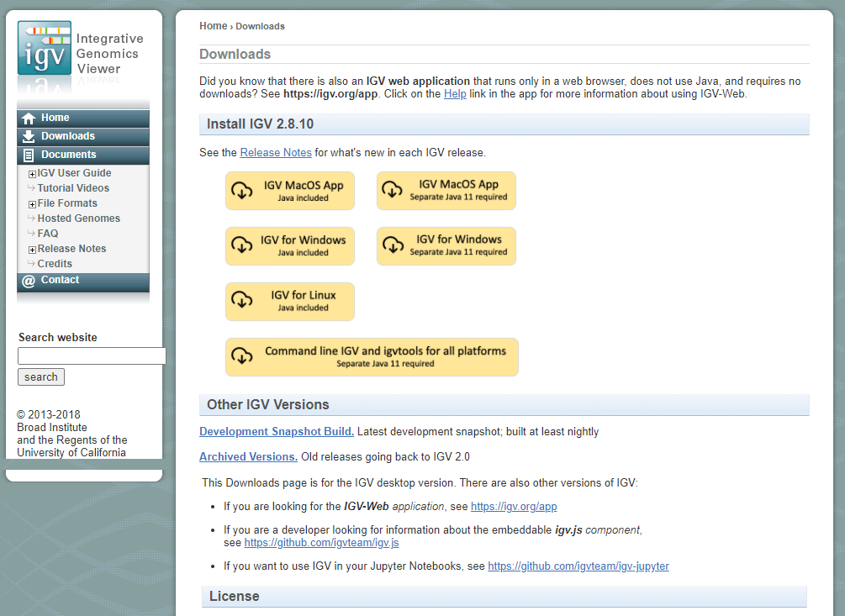Screen dimensions: 845x616
Task: Open Home in the sidebar menu
Action: pyautogui.click(x=83, y=118)
